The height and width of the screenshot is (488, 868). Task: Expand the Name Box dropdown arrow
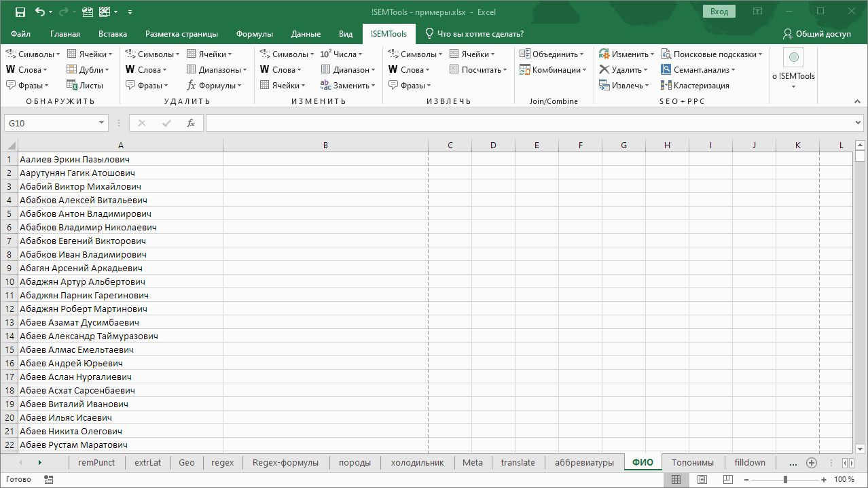102,123
